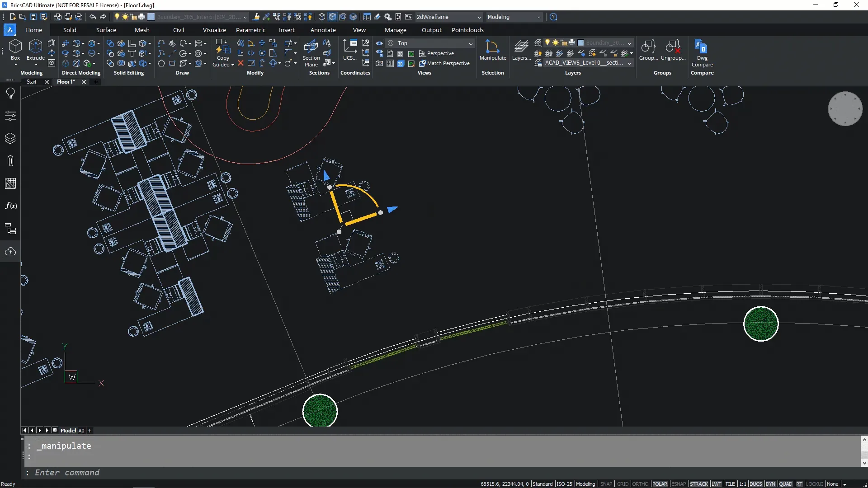This screenshot has height=488, width=868.
Task: Open the Tips lightbulb side panel
Action: tap(10, 93)
